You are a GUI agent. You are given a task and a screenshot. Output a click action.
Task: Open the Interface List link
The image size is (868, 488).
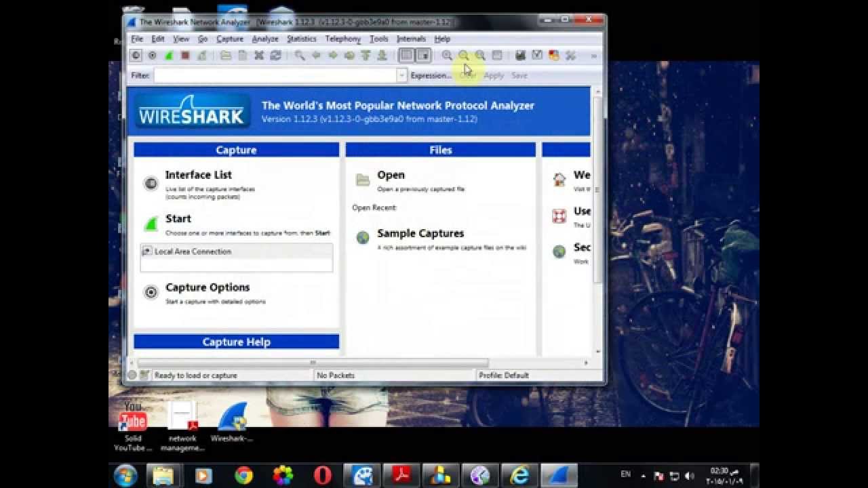pos(199,175)
